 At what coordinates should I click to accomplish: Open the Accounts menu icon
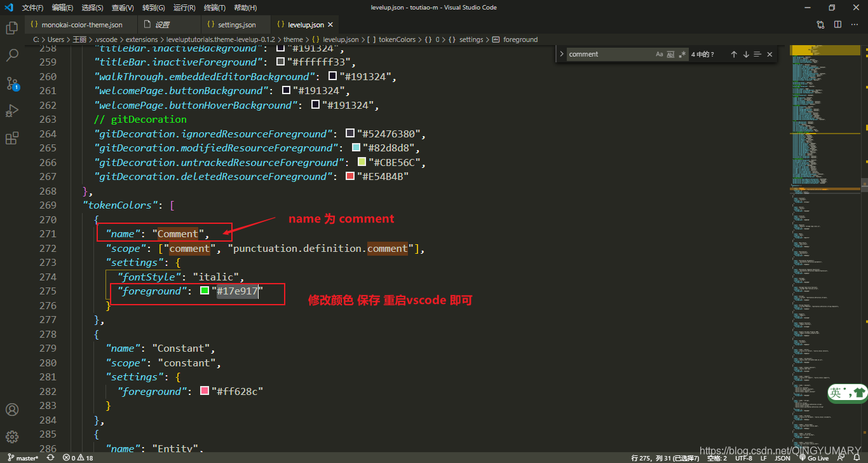[x=12, y=410]
